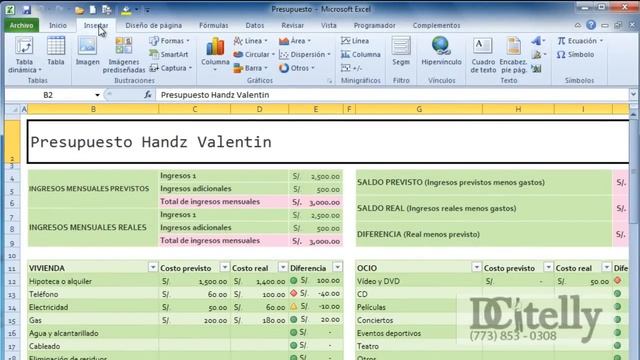Insert a Línea sparkline
Viewport: 640px width, 360px height.
[x=355, y=41]
